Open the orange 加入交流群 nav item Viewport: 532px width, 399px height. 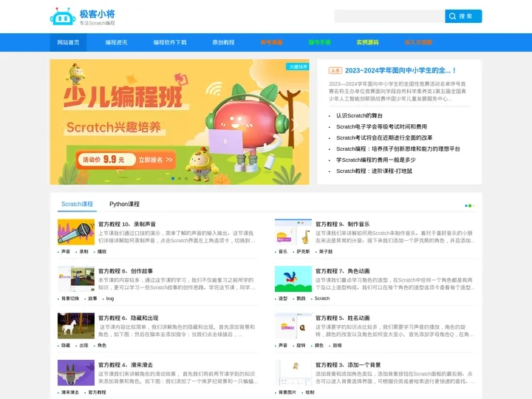click(x=418, y=42)
